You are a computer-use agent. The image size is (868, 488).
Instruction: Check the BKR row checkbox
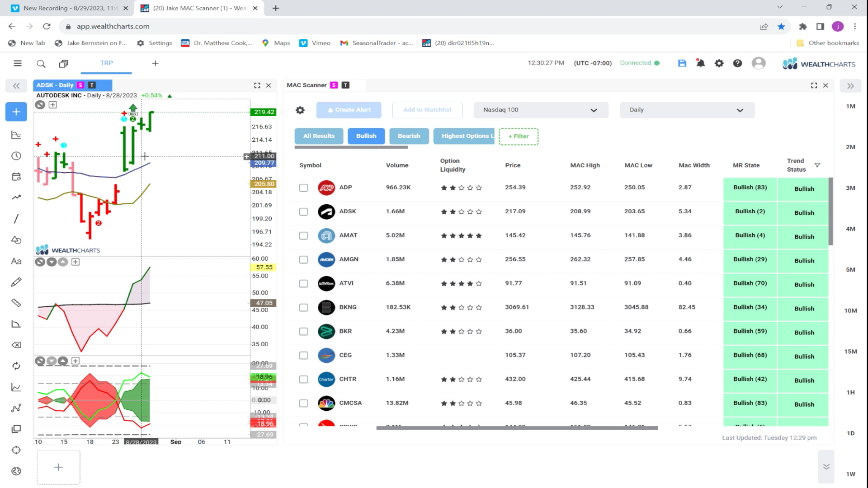(304, 331)
